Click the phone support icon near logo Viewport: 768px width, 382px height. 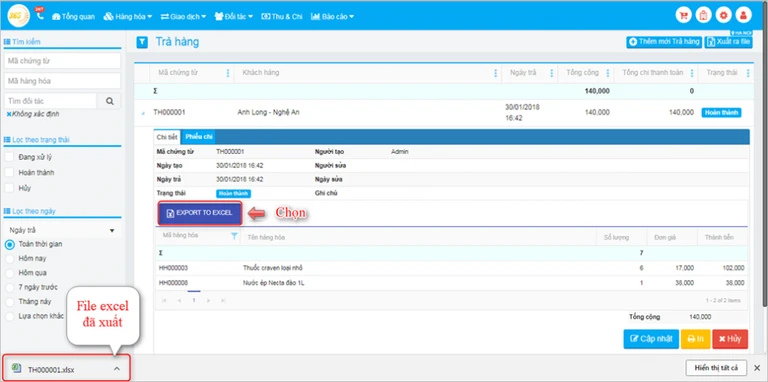click(x=40, y=16)
